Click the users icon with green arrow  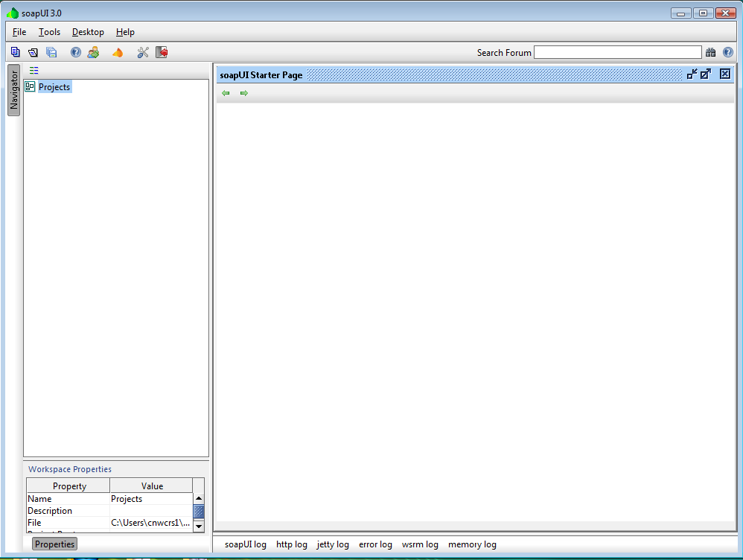pos(93,52)
